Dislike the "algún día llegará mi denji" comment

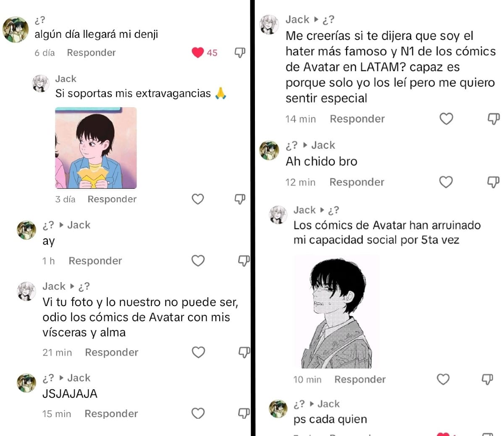pyautogui.click(x=240, y=53)
